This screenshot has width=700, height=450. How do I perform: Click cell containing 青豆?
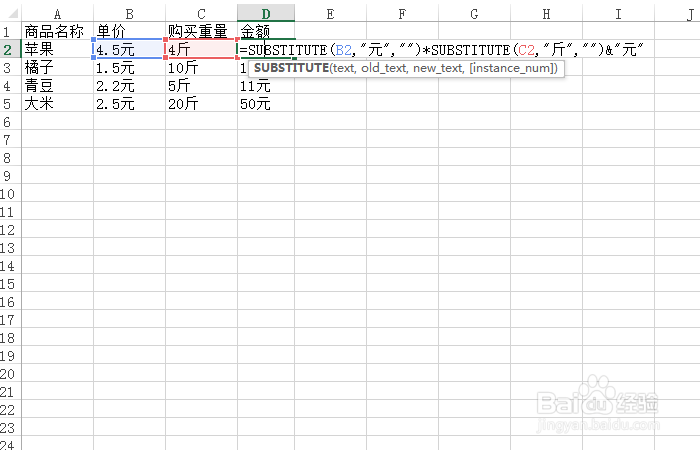click(57, 85)
